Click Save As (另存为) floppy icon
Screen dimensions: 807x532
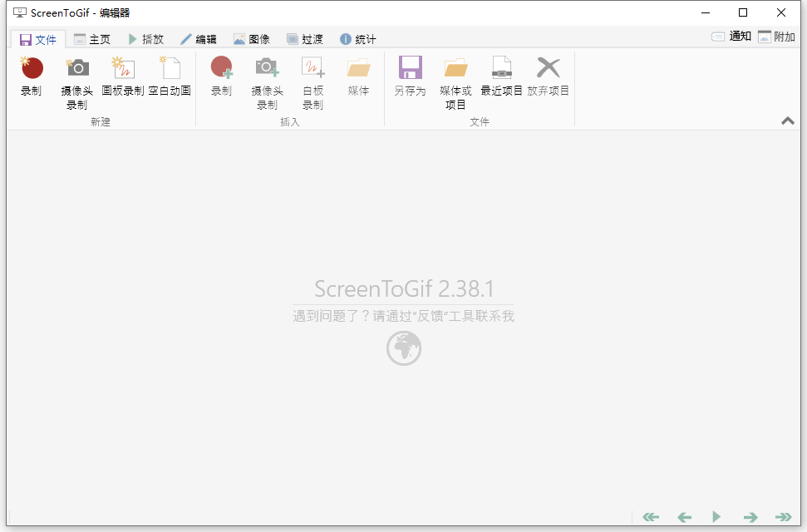point(411,76)
